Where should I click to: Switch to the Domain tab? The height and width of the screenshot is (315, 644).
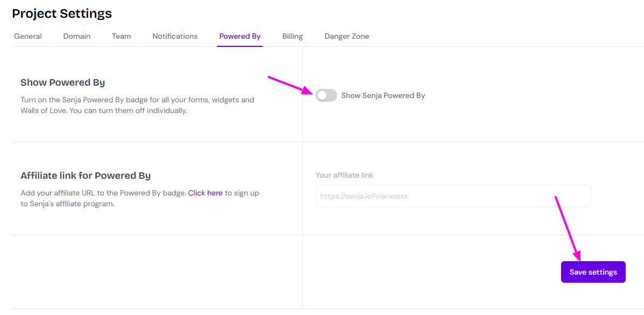(77, 37)
